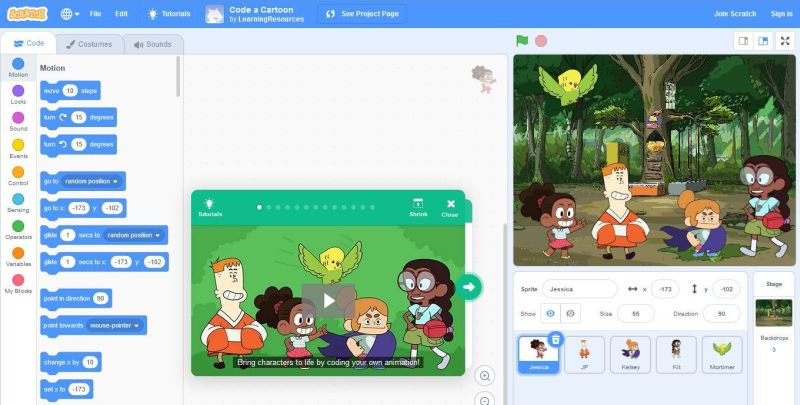Click the sprite y position field
The image size is (800, 405).
pyautogui.click(x=727, y=289)
